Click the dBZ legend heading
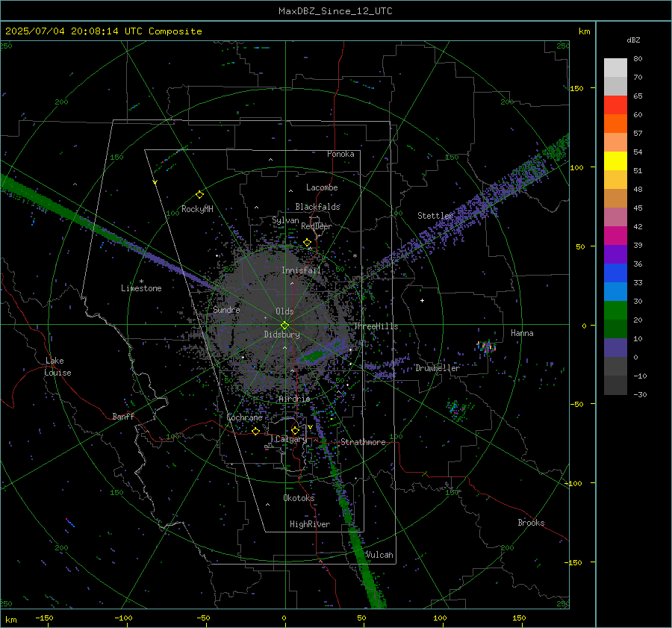Screen dimensions: 672x628 tap(633, 40)
